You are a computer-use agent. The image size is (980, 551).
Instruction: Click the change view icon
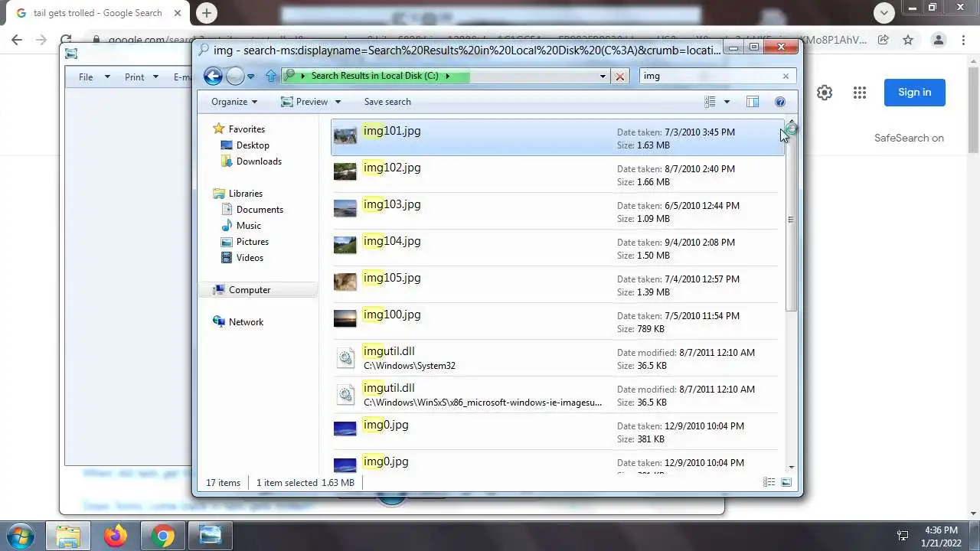[710, 102]
